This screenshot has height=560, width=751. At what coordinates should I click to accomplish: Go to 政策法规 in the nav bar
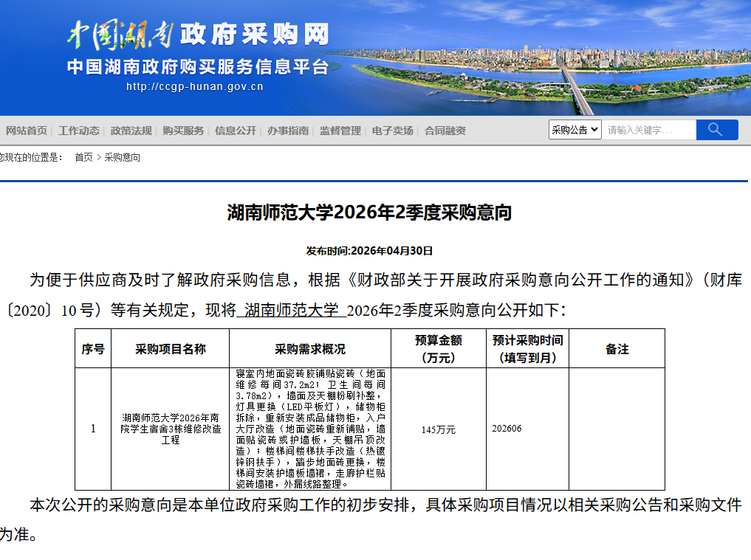click(x=131, y=131)
